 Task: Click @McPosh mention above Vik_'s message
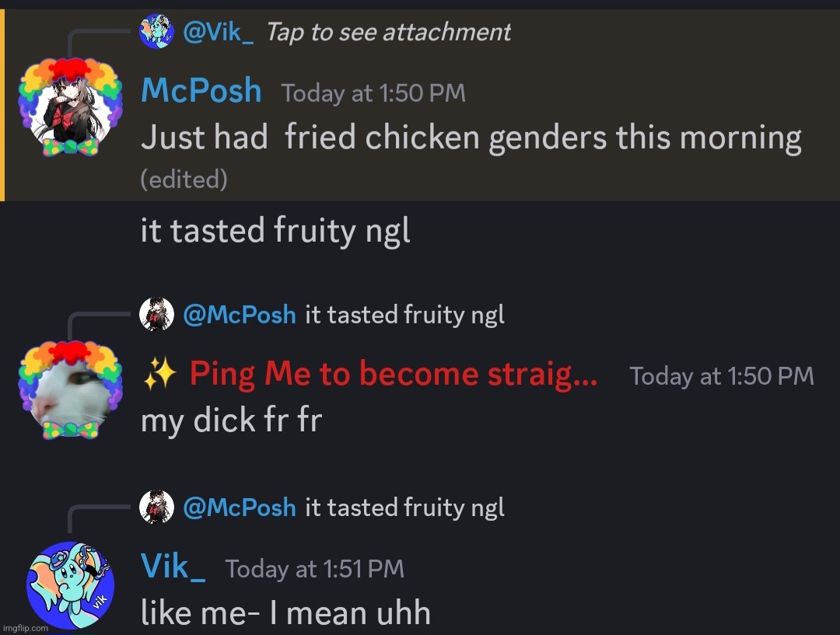(x=240, y=507)
